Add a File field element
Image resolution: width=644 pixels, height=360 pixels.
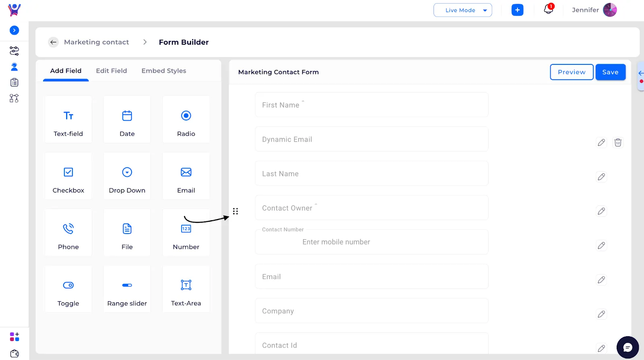click(x=127, y=233)
